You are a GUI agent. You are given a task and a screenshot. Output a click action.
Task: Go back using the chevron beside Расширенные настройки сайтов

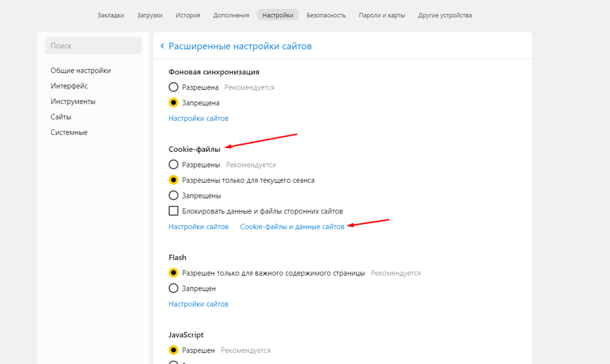(x=162, y=46)
